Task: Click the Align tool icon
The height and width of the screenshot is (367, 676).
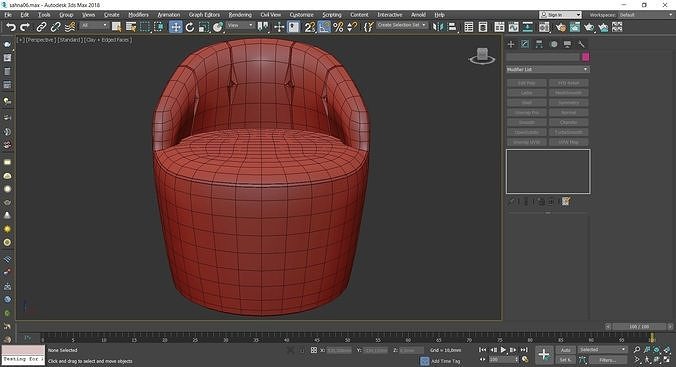Action: tap(452, 27)
